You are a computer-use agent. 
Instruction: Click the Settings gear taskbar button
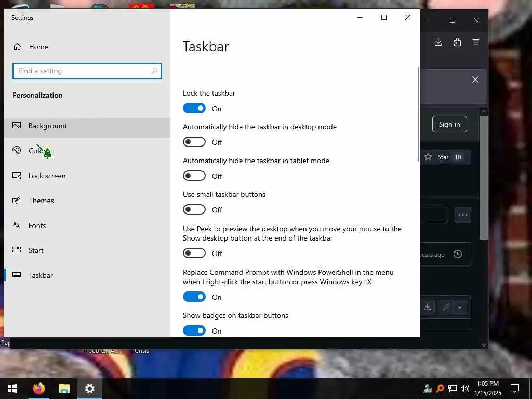point(89,389)
